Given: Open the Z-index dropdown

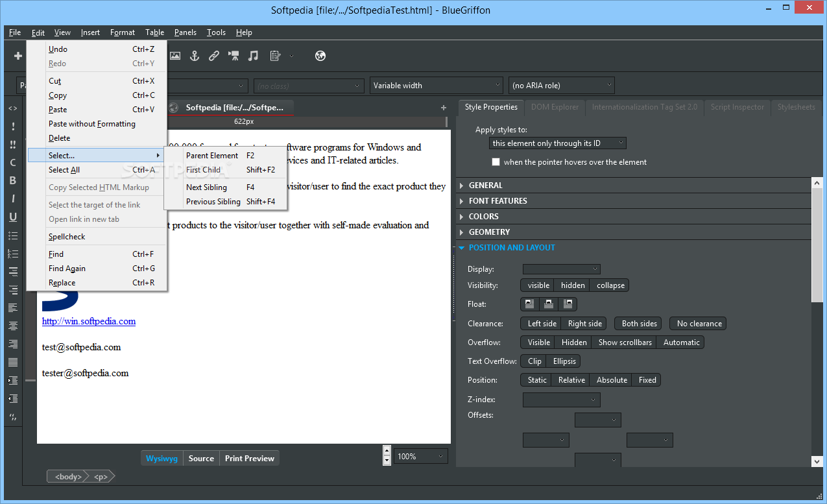Looking at the screenshot, I should tap(561, 400).
